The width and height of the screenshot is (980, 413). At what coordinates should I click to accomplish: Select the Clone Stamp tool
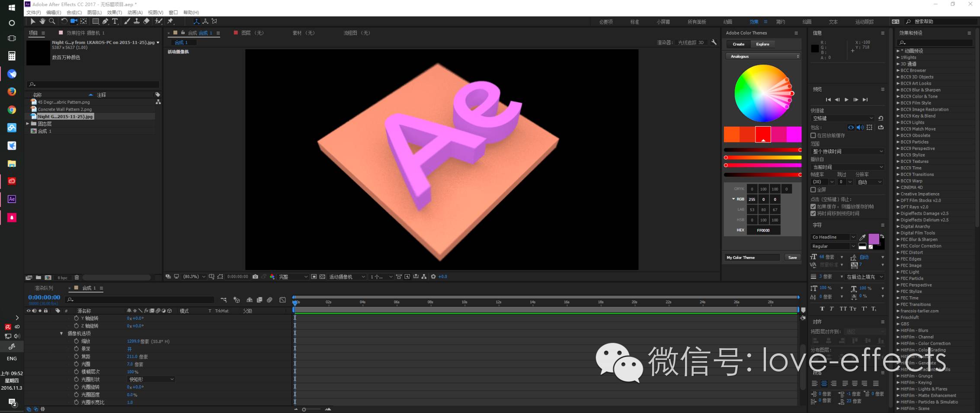tap(137, 21)
